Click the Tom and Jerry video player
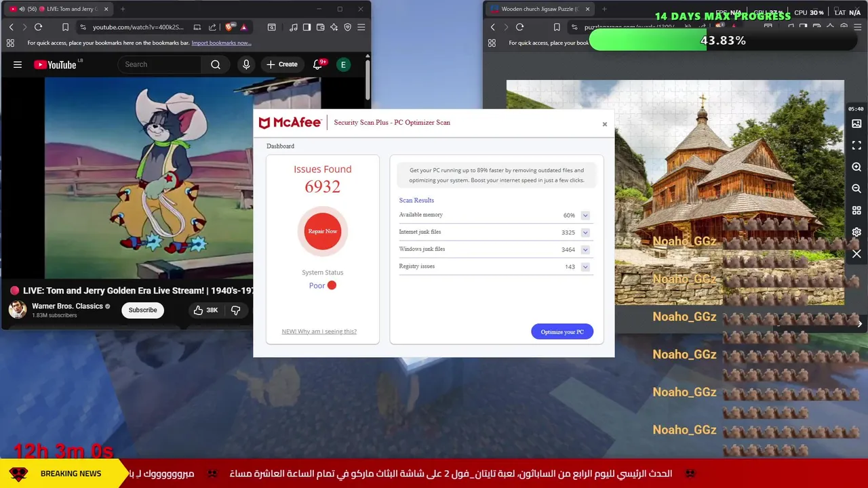The height and width of the screenshot is (488, 868). (149, 178)
